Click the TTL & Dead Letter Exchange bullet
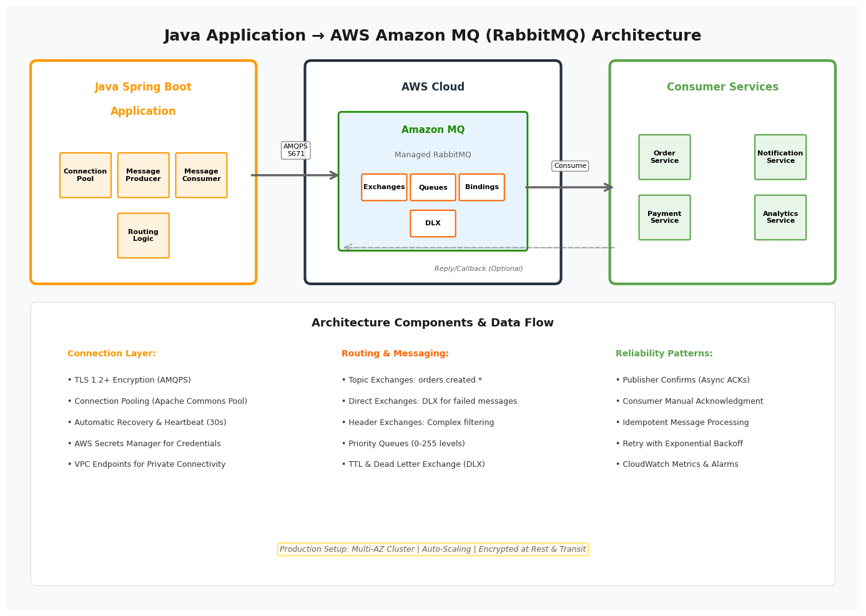This screenshot has height=616, width=866. coord(413,465)
